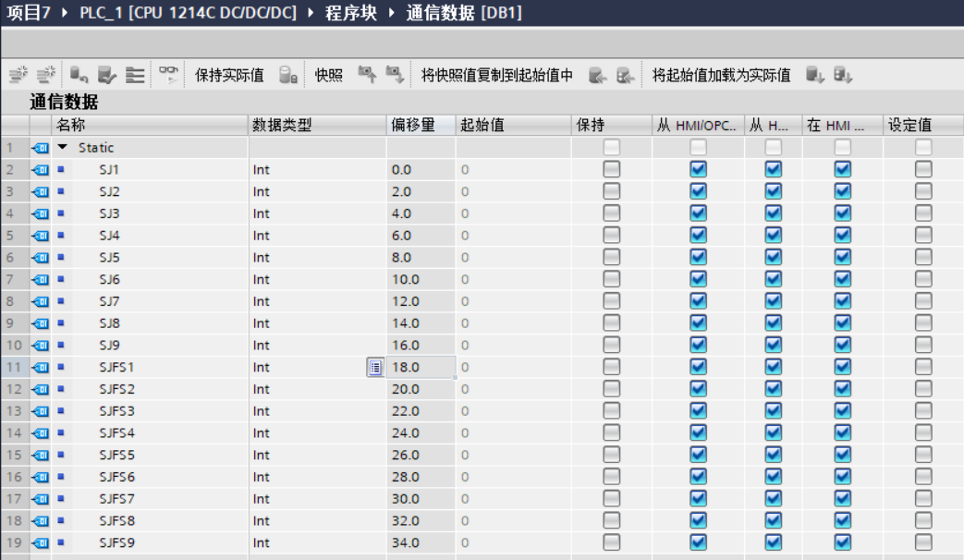Click the 保持实际值 toolbar button

tap(229, 75)
